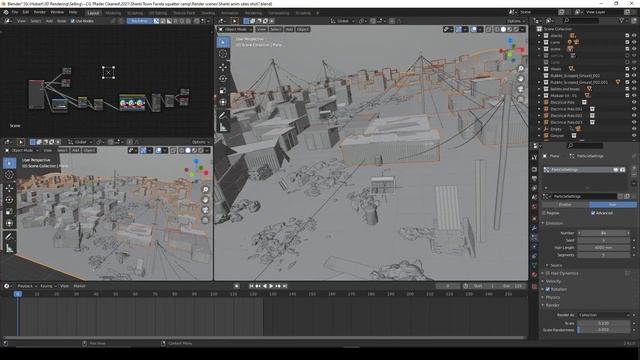
Task: Select the Measure tool in the small lower-left viewport
Action: (9, 248)
